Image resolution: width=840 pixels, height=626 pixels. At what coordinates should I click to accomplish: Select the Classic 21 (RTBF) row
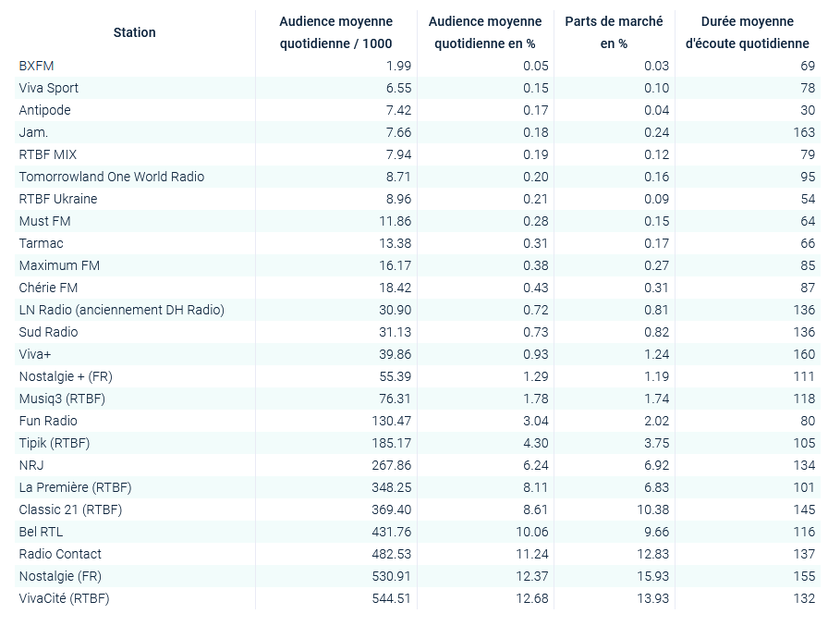70,509
